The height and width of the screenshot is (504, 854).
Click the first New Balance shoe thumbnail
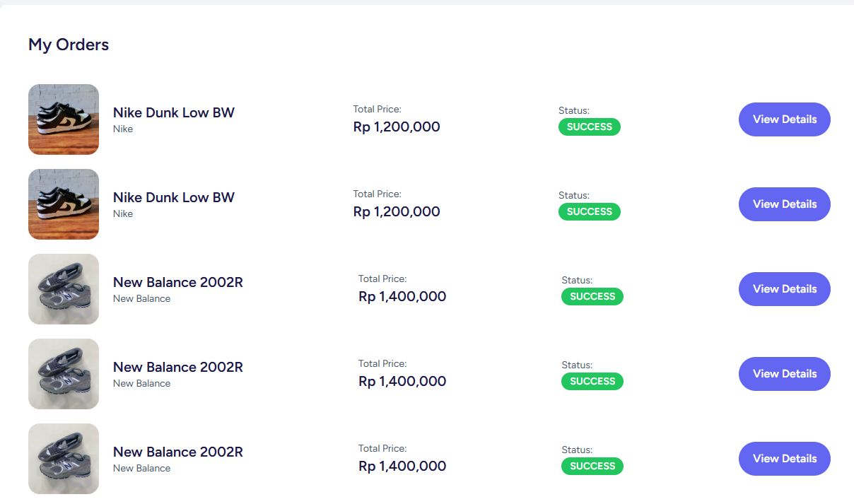point(64,289)
